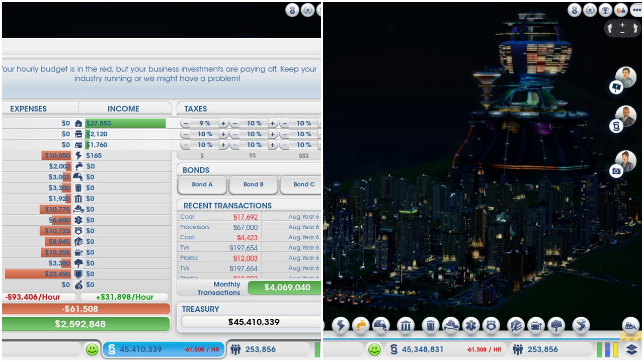Decrease the 9% residential low-wealth tax
Image resolution: width=644 pixels, height=362 pixels.
pos(186,124)
